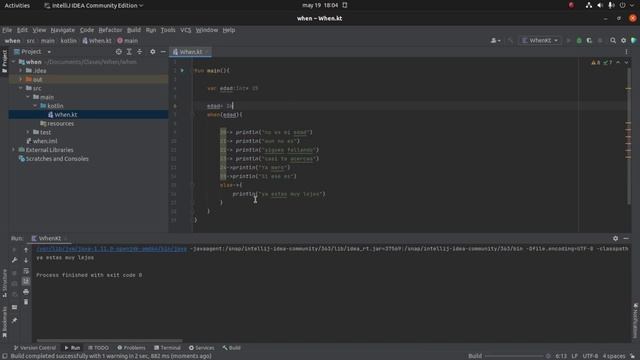Expand the .idea folder
The height and width of the screenshot is (360, 640).
(21, 71)
